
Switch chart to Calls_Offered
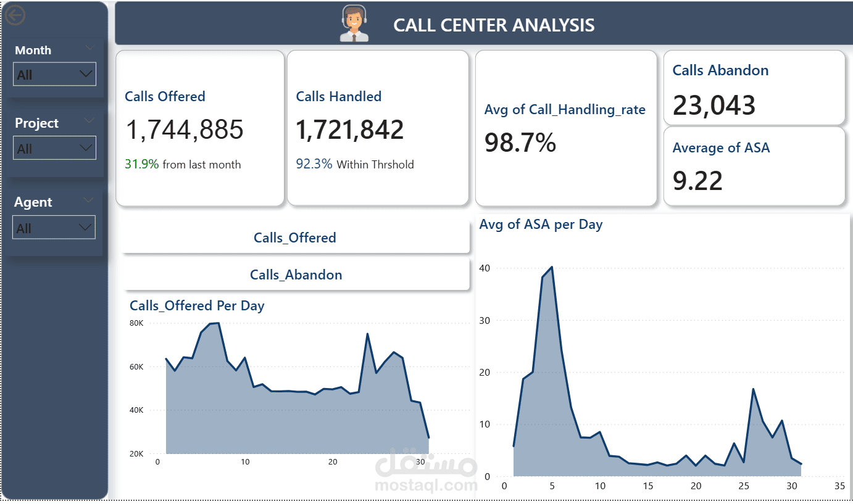point(296,238)
